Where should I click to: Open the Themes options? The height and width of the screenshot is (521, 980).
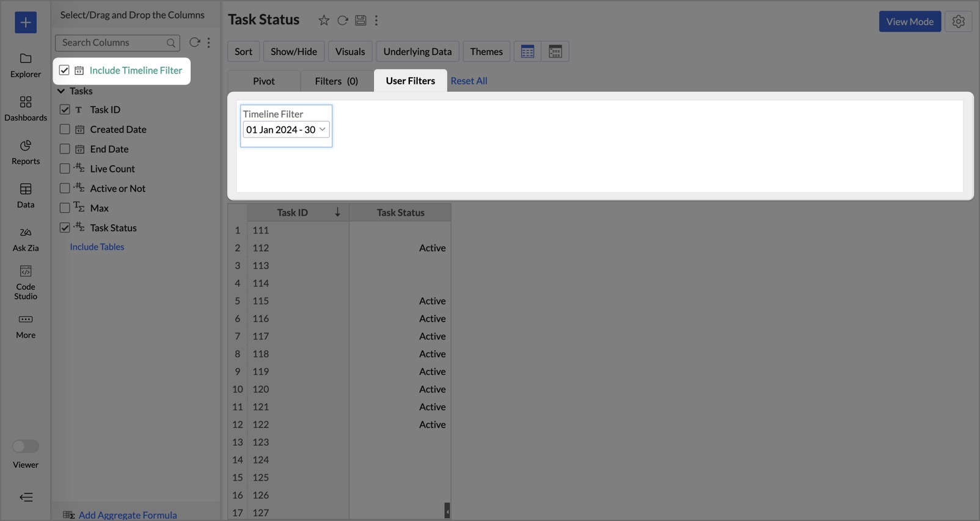[486, 51]
